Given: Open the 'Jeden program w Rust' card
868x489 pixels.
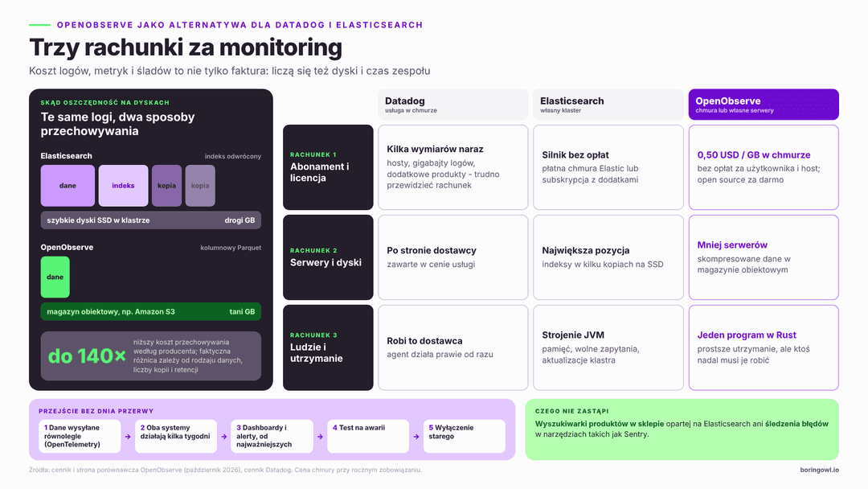Looking at the screenshot, I should 764,347.
